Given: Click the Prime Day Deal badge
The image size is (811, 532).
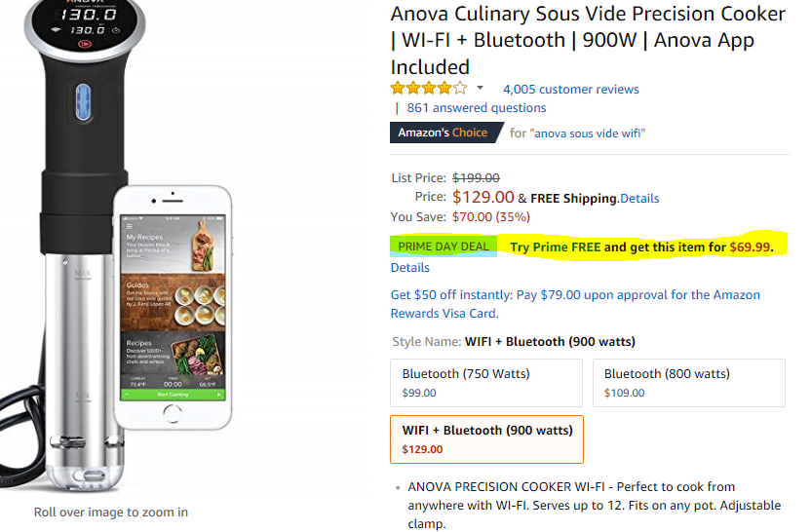Looking at the screenshot, I should click(x=444, y=247).
